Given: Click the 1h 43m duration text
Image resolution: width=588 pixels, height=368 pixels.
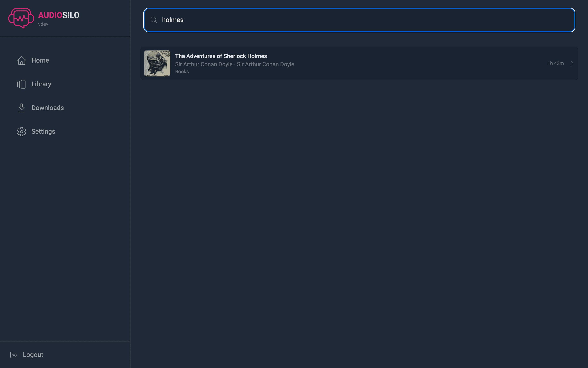Looking at the screenshot, I should coord(556,64).
